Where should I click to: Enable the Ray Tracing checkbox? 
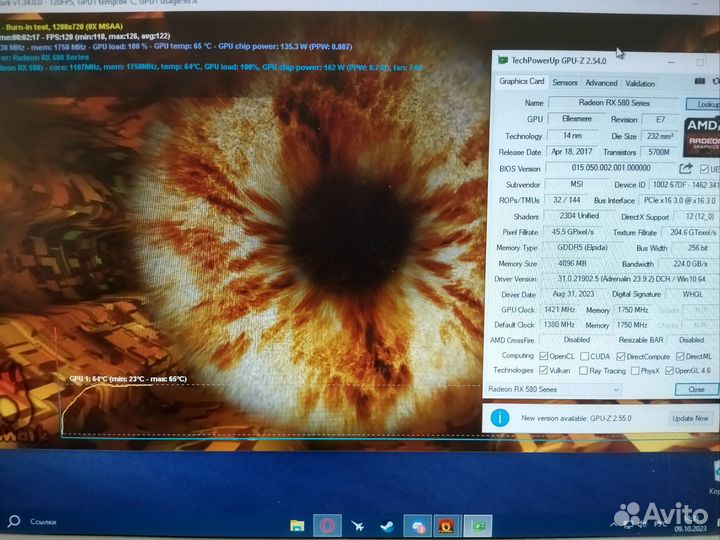[587, 370]
